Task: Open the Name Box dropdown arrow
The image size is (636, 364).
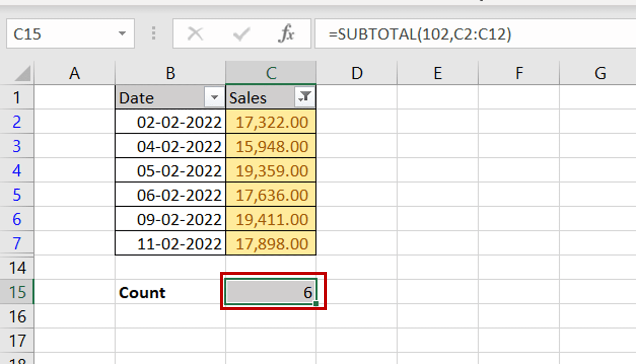Action: pos(122,33)
